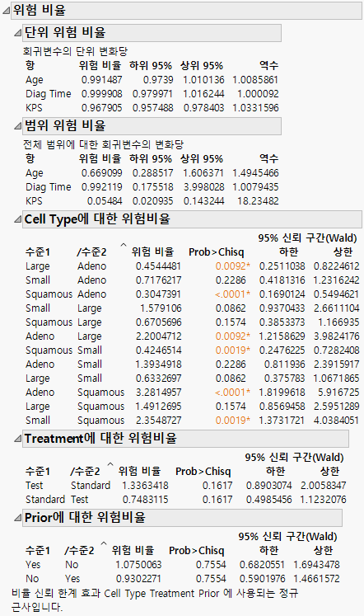The height and width of the screenshot is (616, 364).
Task: Click Prior upper limit 1.6943478
Action: click(316, 565)
